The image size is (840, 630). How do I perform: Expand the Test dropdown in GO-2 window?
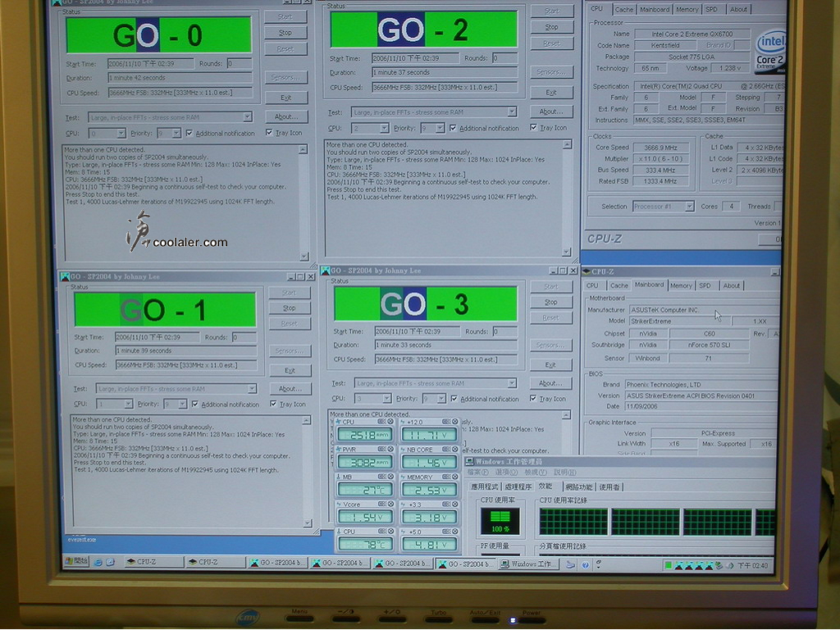pyautogui.click(x=512, y=112)
